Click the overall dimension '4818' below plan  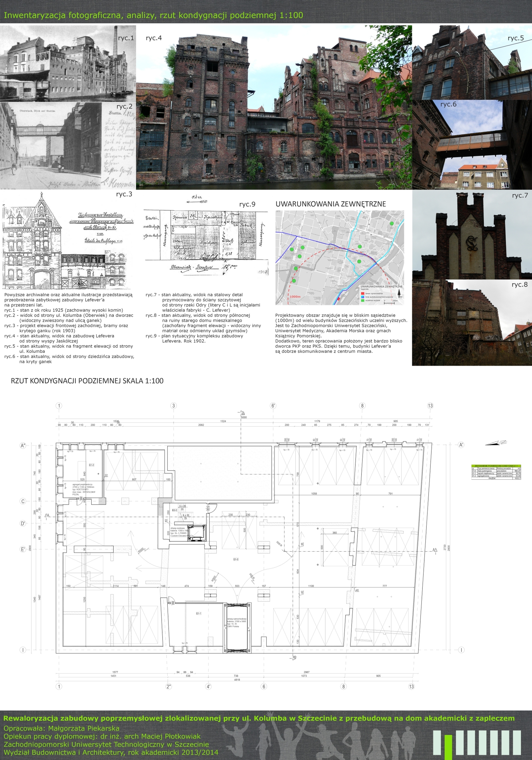[x=237, y=680]
